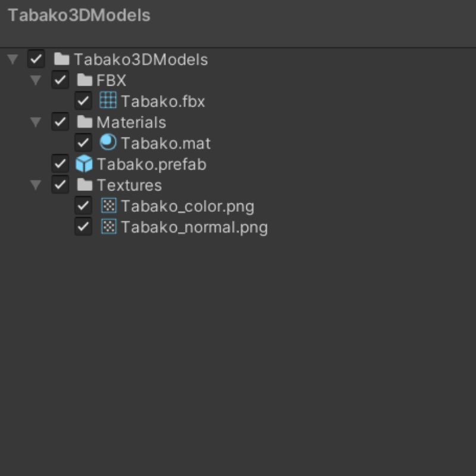Collapse the Materials folder arrow

pyautogui.click(x=36, y=122)
